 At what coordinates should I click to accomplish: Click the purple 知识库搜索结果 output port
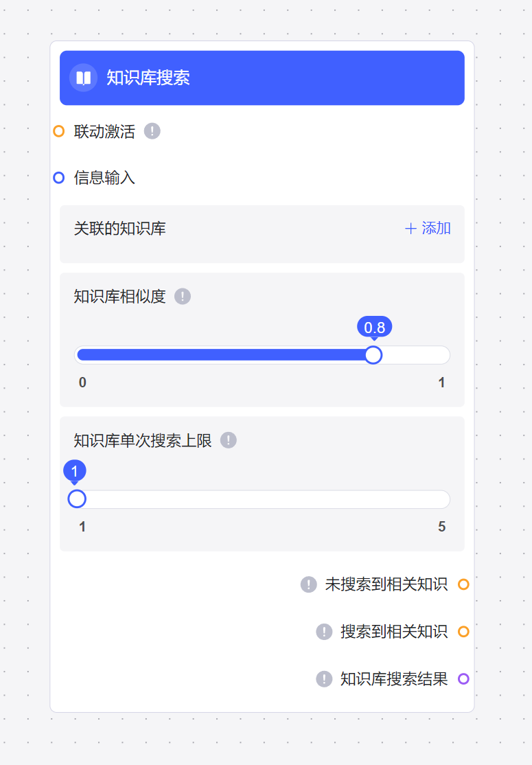point(463,679)
